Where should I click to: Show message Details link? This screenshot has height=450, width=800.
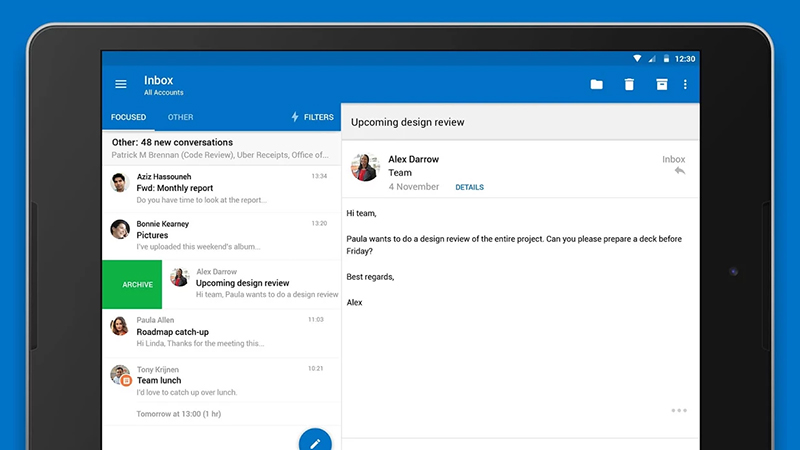pos(469,187)
